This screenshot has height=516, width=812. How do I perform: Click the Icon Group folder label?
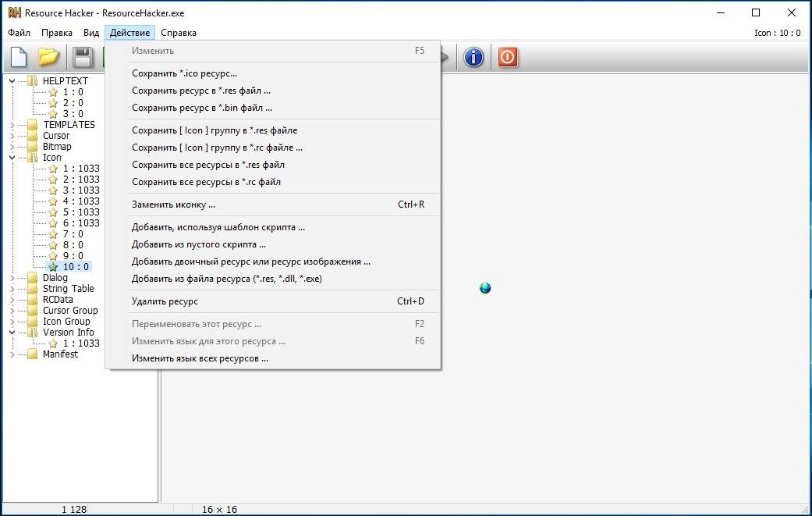coord(66,321)
